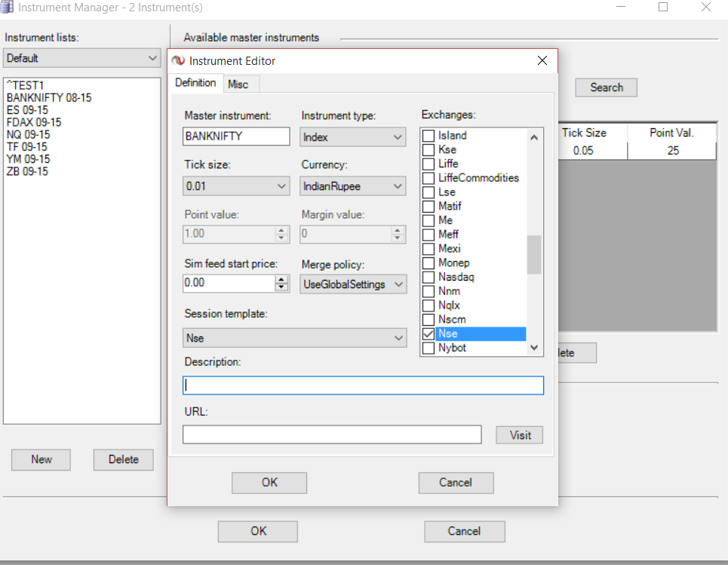Click OK in Instrument Manager window
Screen dimensions: 728x565
click(x=258, y=531)
